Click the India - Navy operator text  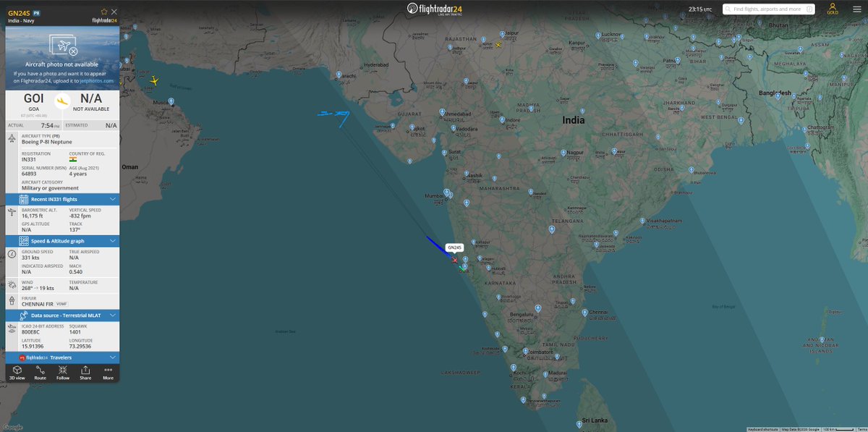[x=22, y=21]
